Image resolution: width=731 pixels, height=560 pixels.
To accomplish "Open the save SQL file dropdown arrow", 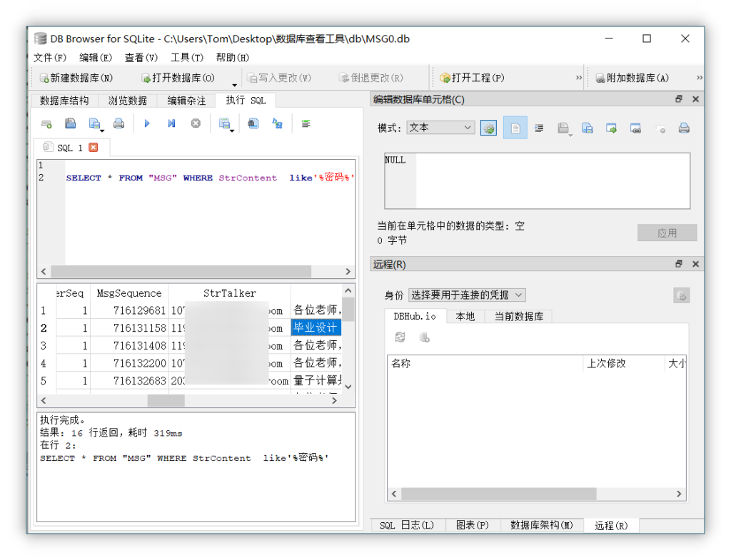I will point(102,131).
